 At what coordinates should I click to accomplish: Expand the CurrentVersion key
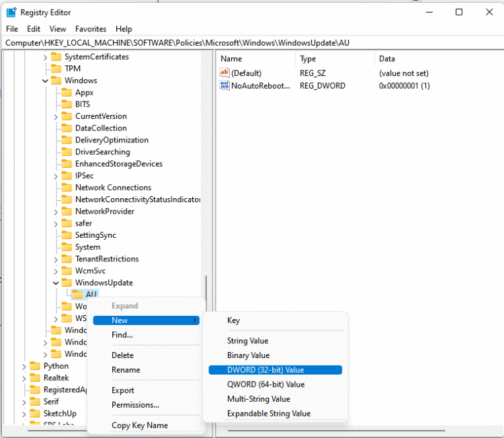pyautogui.click(x=56, y=117)
